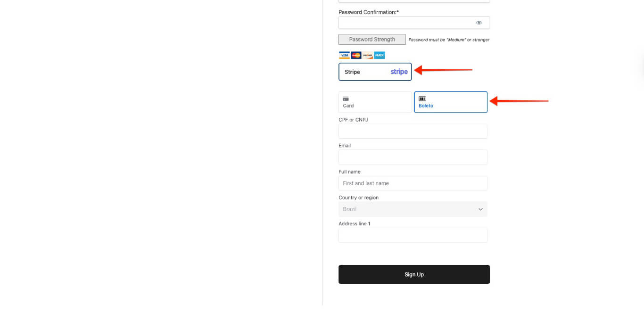Click the CPF or CNPJ input field
Screen dimensions: 644x321
point(413,131)
